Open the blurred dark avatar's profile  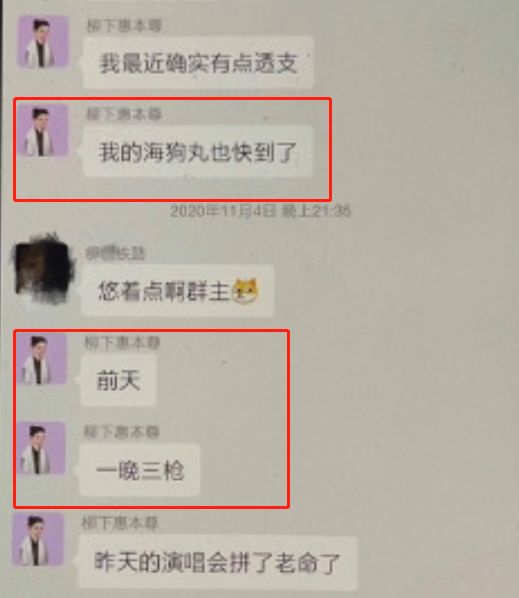pos(43,268)
